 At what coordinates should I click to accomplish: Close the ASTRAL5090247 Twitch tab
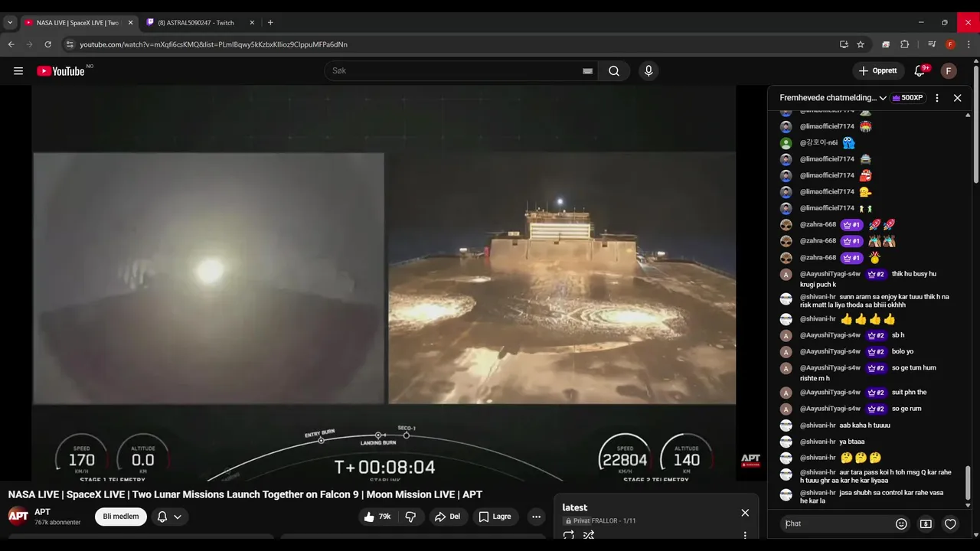coord(252,23)
